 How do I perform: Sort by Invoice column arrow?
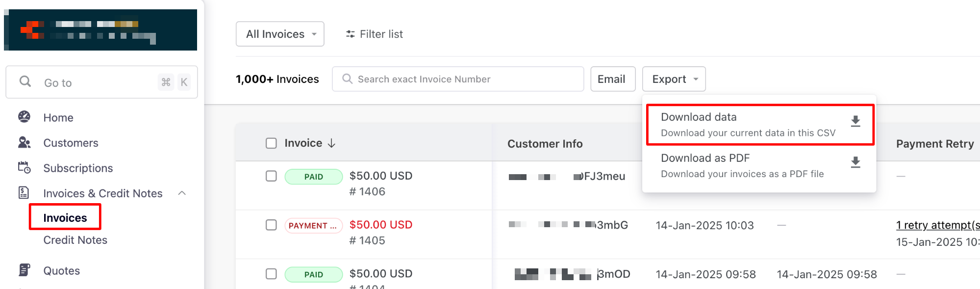tap(331, 143)
